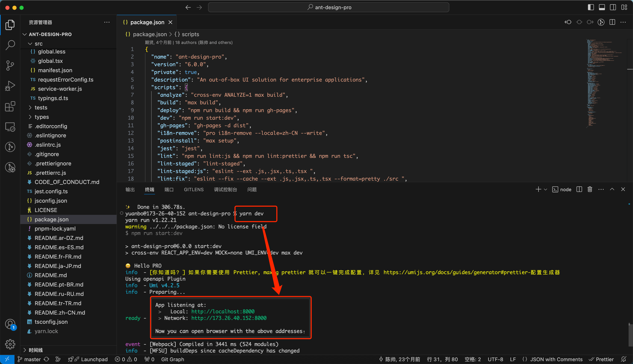Viewport: 633px width, 364px height.
Task: Toggle bottom panel visibility in title bar
Action: (x=602, y=7)
